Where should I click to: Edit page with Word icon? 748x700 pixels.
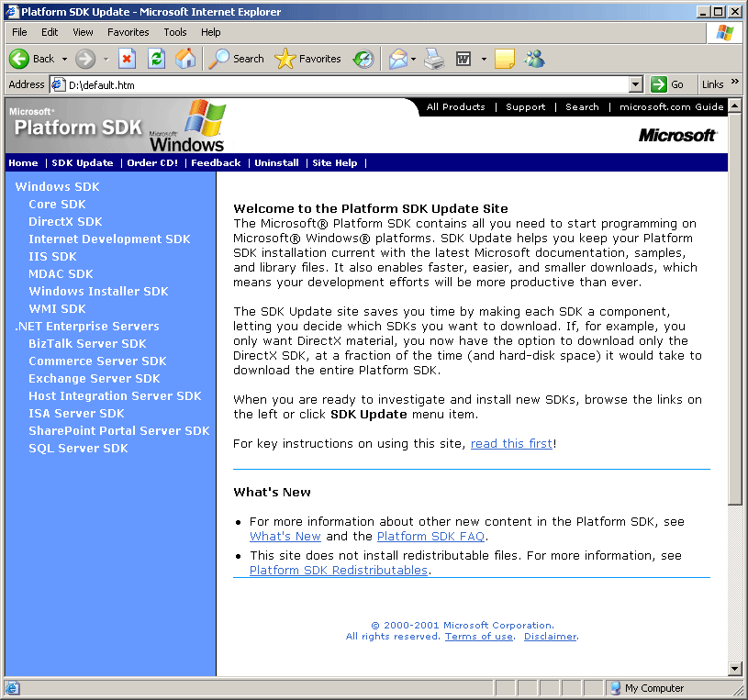(x=463, y=59)
